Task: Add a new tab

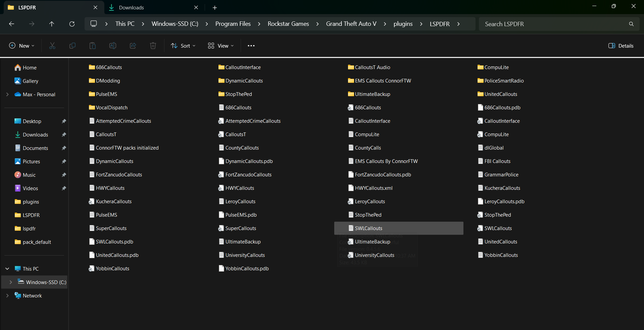Action: point(215,7)
